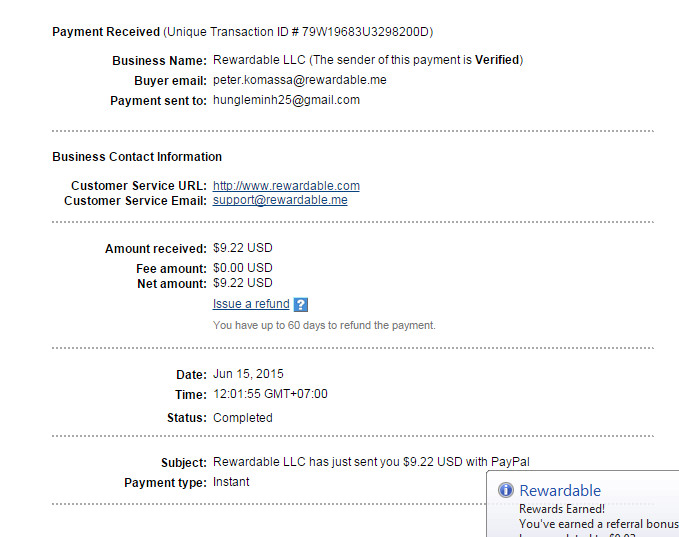The image size is (679, 537).
Task: Click the support@rewardable.me email link
Action: click(280, 200)
